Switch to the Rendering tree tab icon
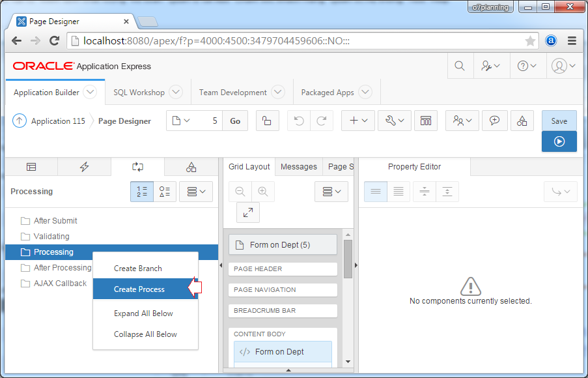 (x=31, y=167)
